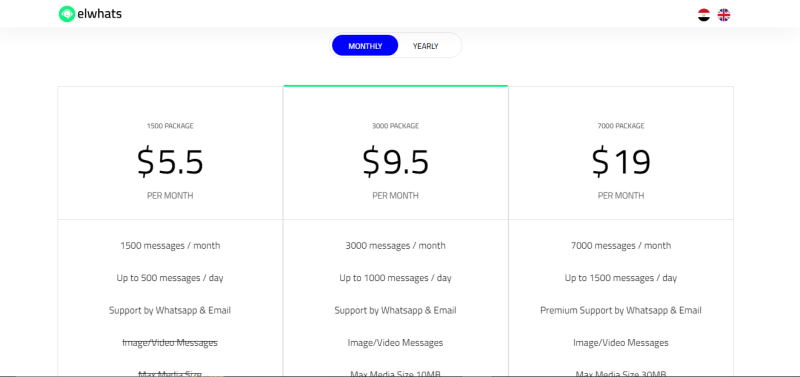Click '7000 messages / month' feature
This screenshot has width=800, height=377.
(x=621, y=245)
